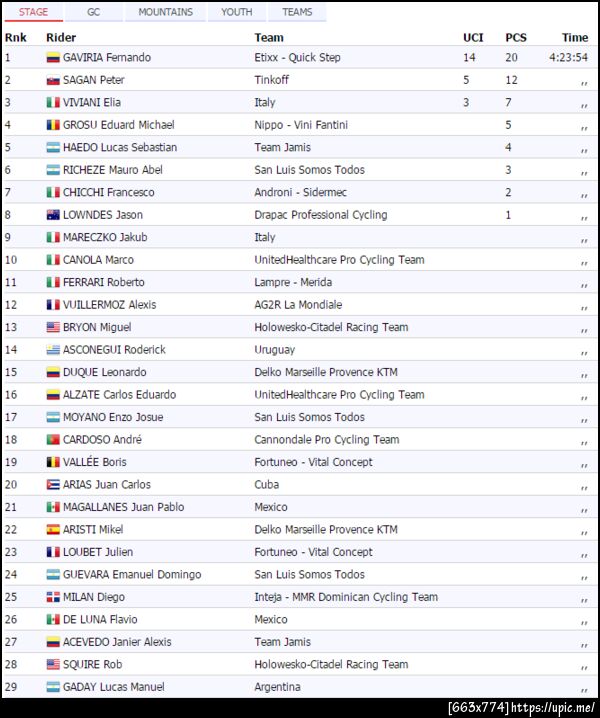The height and width of the screenshot is (718, 600).
Task: Open rider MARECZKO Jakub's page
Action: (x=105, y=237)
